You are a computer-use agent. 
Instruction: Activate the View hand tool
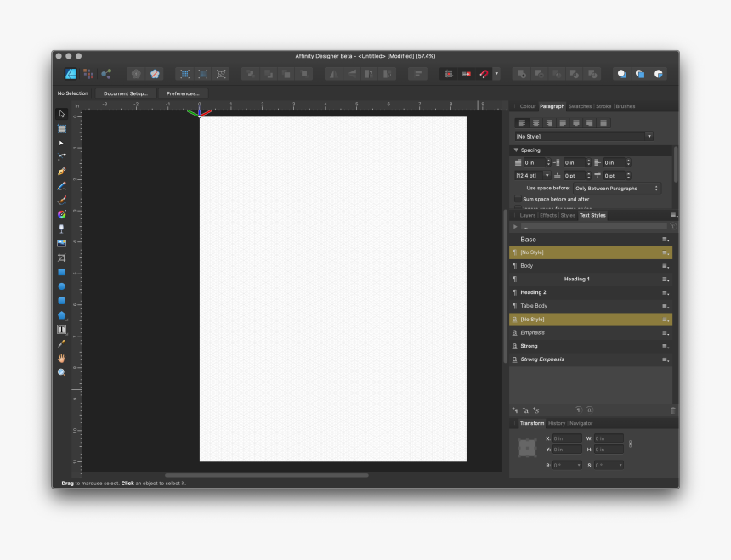pyautogui.click(x=61, y=358)
